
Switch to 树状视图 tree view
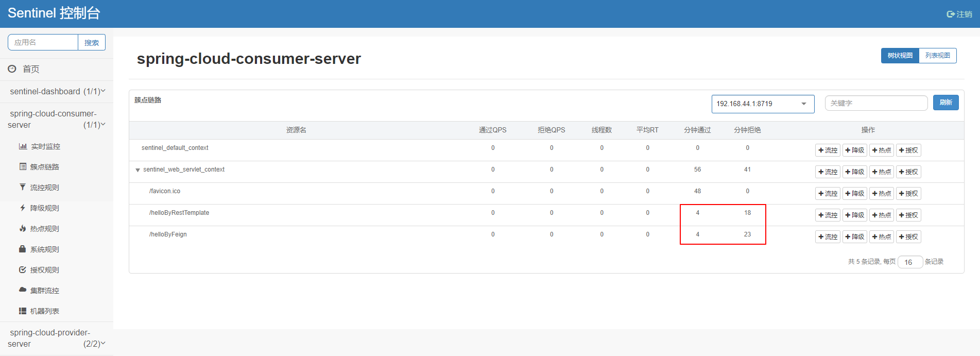(x=900, y=56)
